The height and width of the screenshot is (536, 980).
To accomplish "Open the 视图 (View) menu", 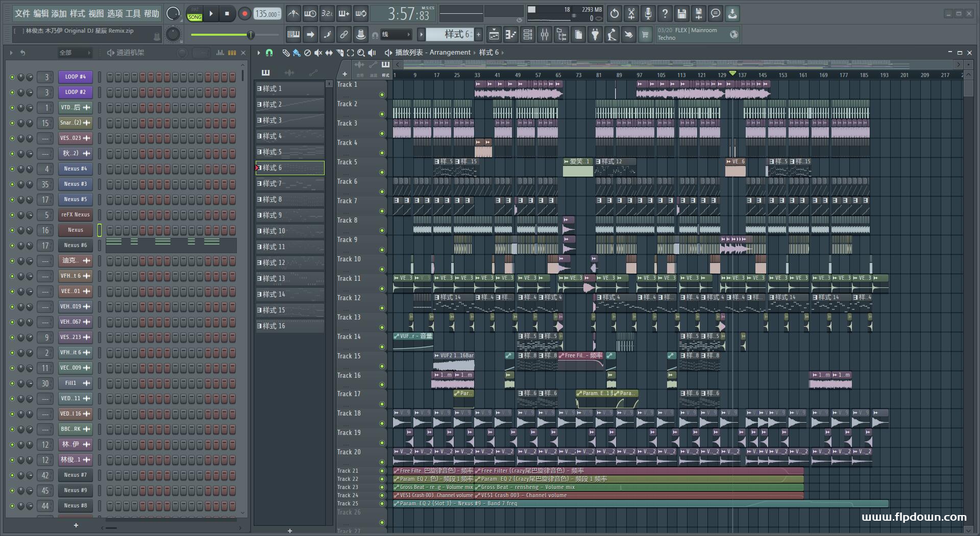I will coord(96,14).
